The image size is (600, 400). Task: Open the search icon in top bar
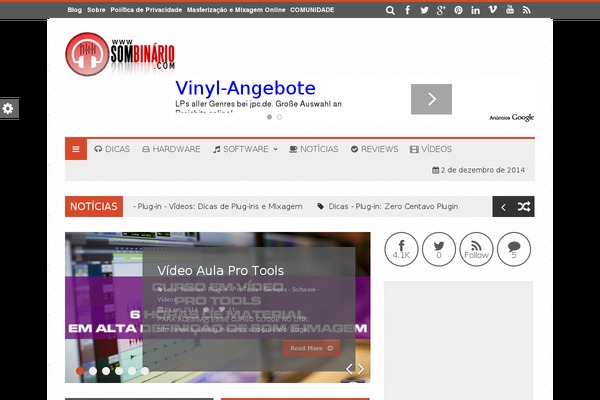tap(390, 10)
